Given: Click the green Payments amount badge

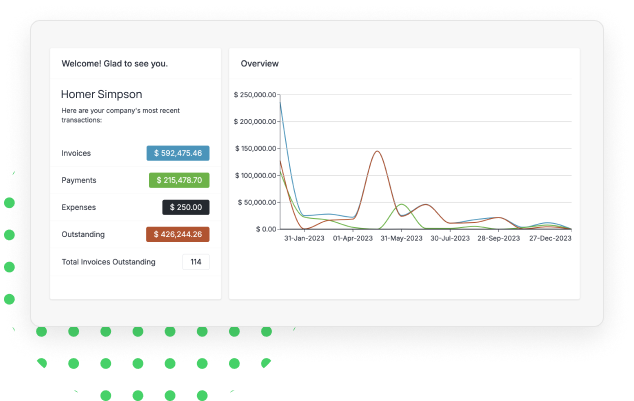Looking at the screenshot, I should (178, 180).
